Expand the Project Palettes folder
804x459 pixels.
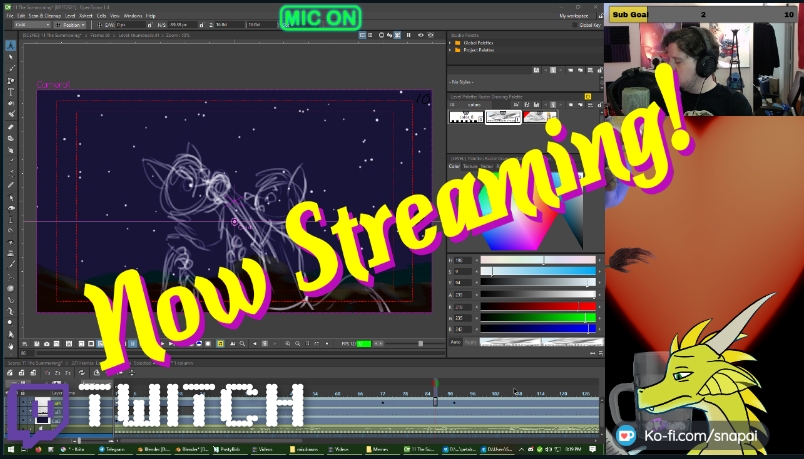451,50
